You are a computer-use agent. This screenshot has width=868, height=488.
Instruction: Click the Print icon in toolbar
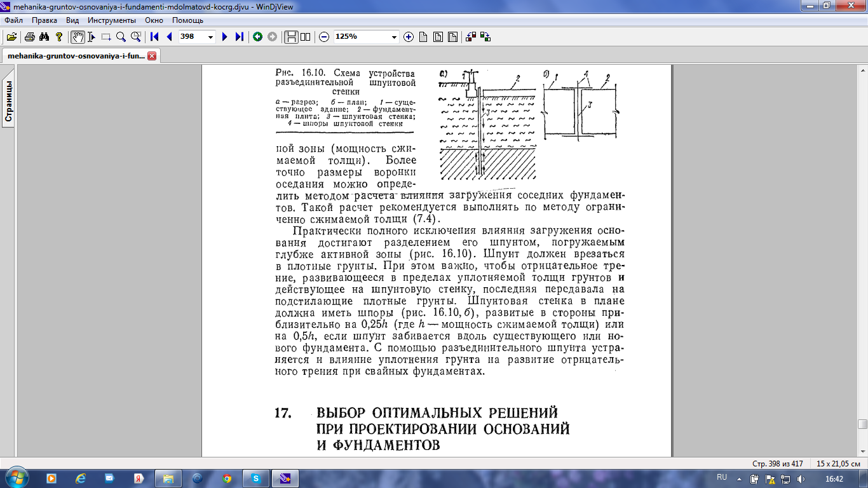pos(29,37)
